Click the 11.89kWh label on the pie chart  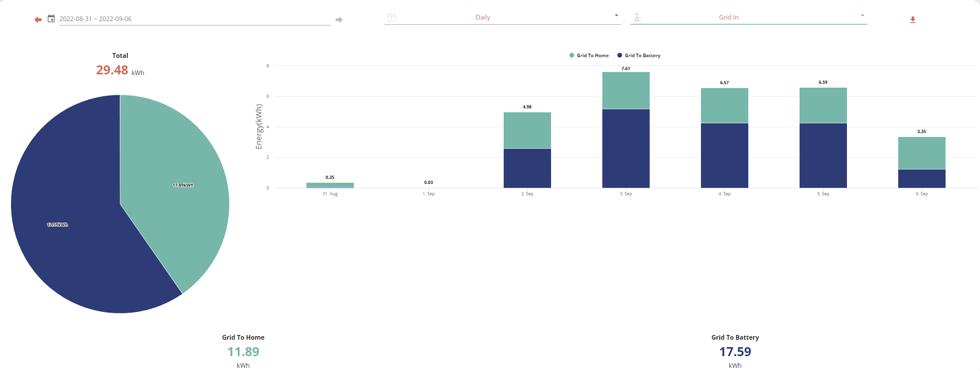pyautogui.click(x=183, y=185)
